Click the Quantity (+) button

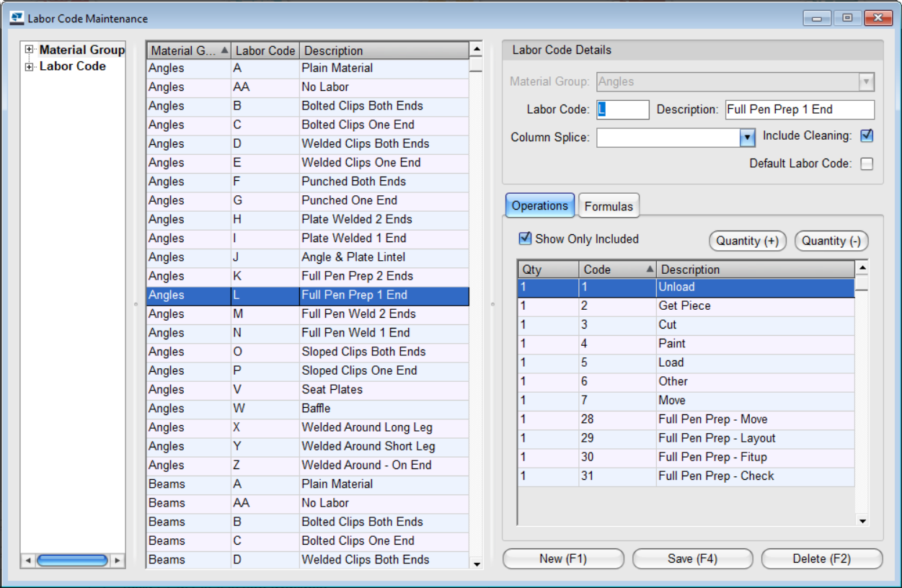pos(747,241)
